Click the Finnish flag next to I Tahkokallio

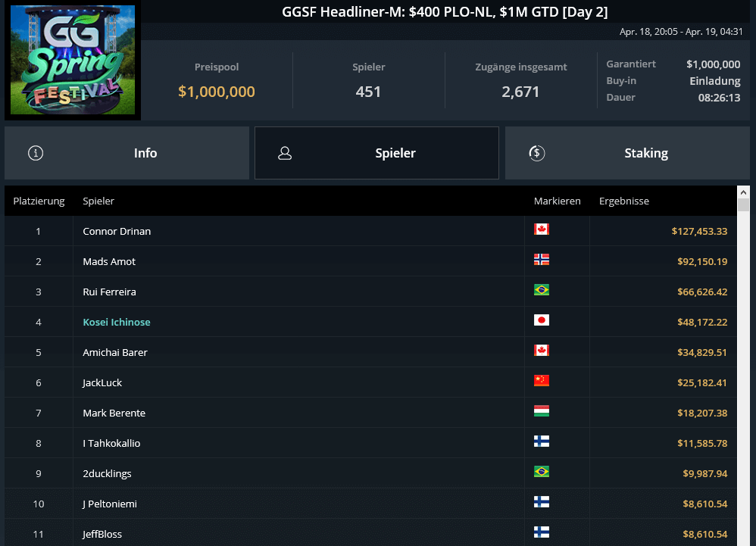(542, 441)
